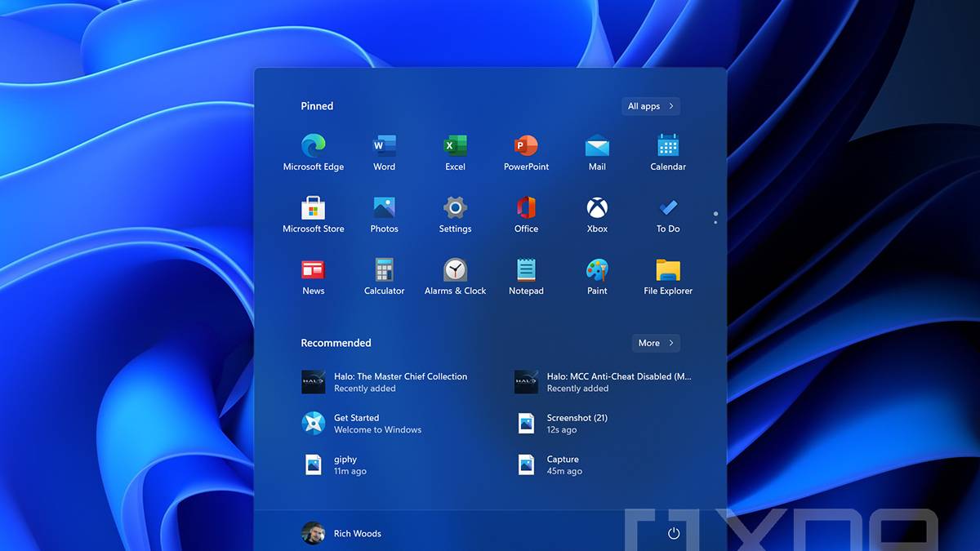Viewport: 980px width, 551px height.
Task: Launch the Paint app
Action: [x=597, y=277]
